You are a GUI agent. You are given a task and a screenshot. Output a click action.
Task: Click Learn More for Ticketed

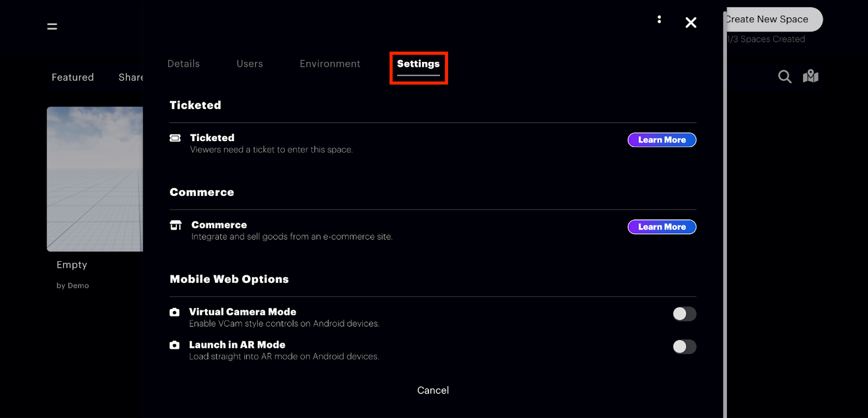[x=662, y=140]
